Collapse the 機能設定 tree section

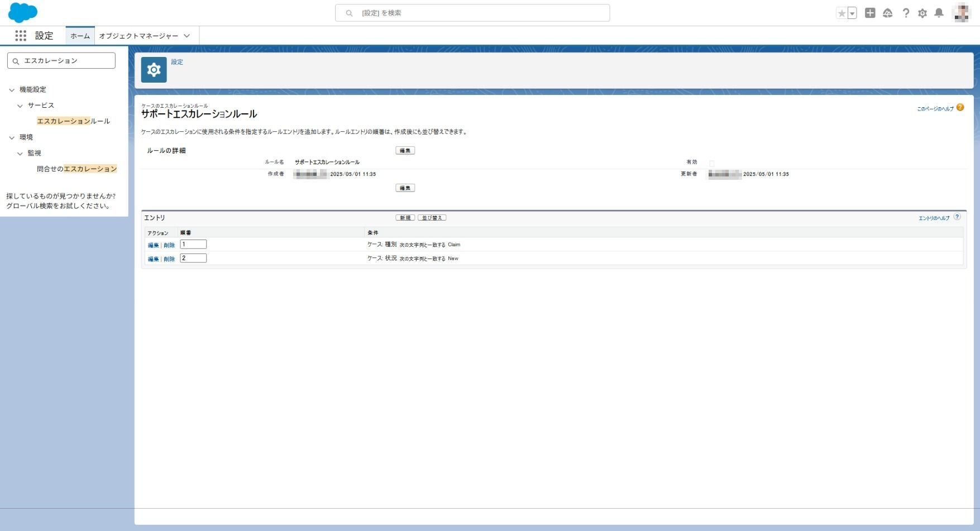12,90
